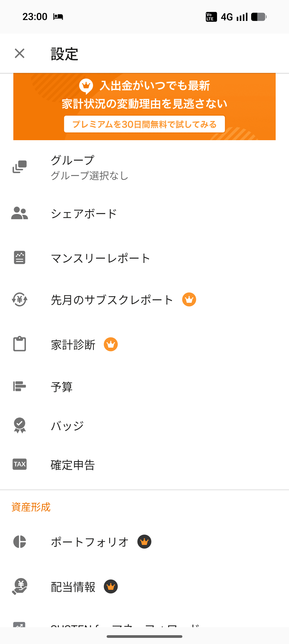Open 配当情報 dividend information
This screenshot has width=289, height=644.
(x=73, y=587)
